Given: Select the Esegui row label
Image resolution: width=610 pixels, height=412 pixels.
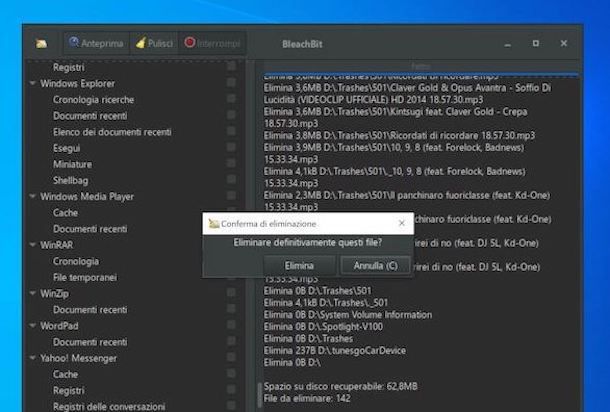Looking at the screenshot, I should (x=67, y=148).
